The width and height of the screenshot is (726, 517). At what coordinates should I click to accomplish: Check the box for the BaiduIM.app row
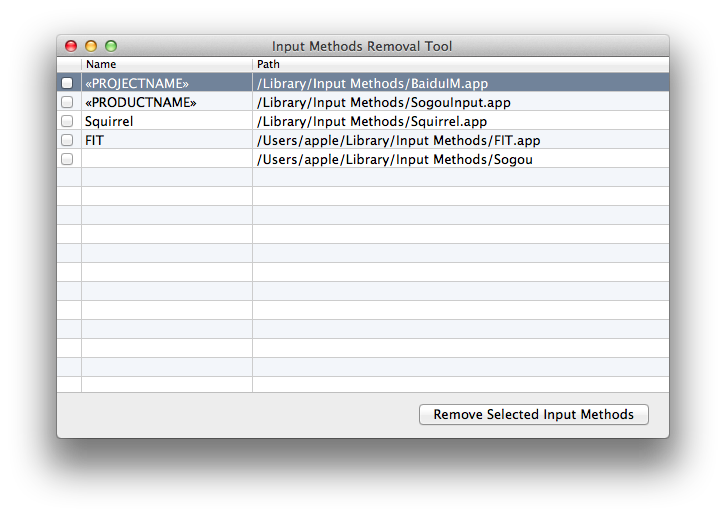pos(67,83)
